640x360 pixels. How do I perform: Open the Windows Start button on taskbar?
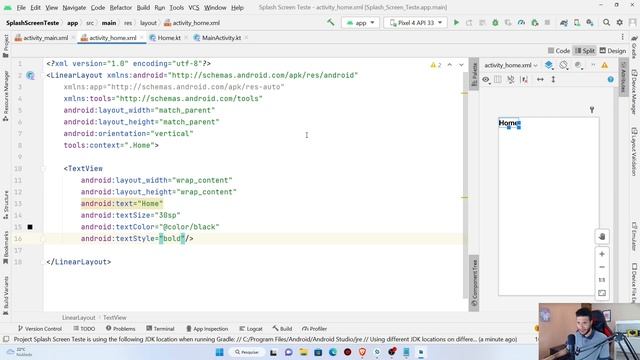point(219,352)
